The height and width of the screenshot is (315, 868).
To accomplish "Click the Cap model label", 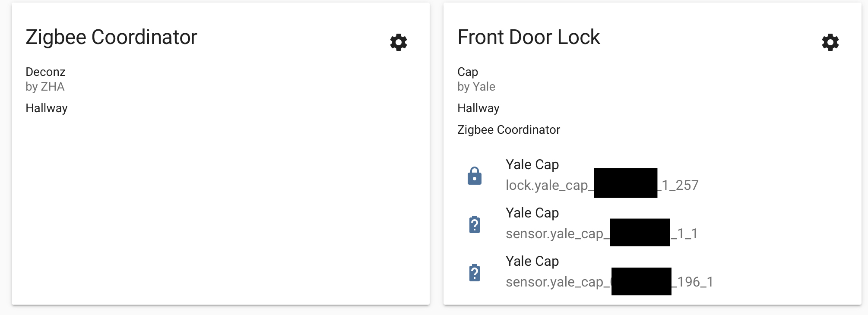I will pos(468,72).
